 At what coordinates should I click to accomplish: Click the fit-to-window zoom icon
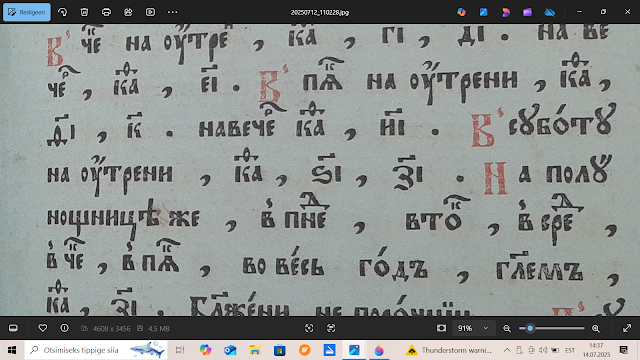pos(309,328)
